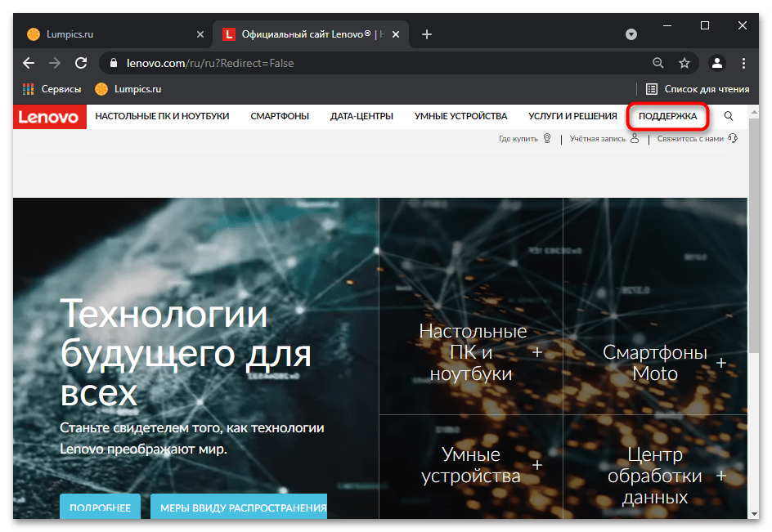772x532 pixels.
Task: Bookmark this page with the star
Action: [684, 63]
